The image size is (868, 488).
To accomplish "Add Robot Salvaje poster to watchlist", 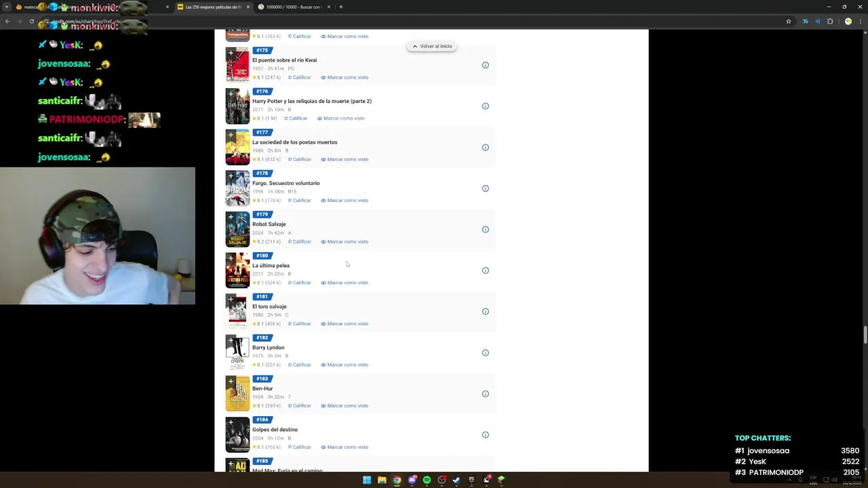I will point(231,217).
